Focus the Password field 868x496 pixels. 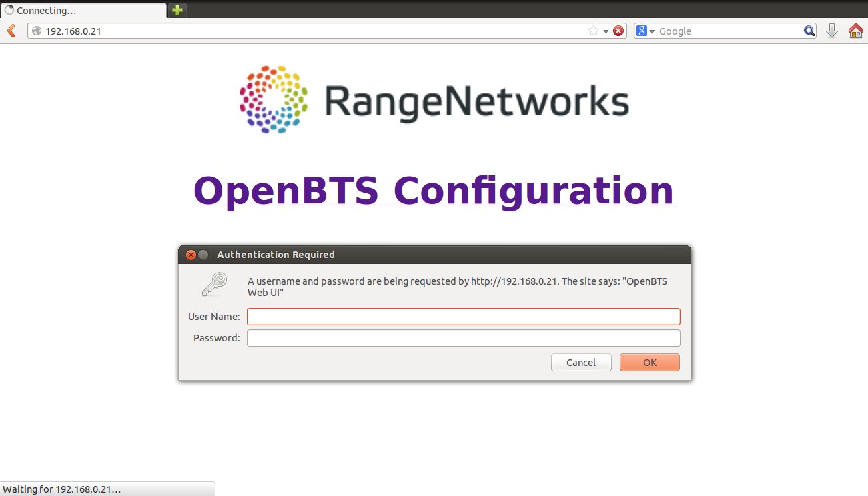pos(464,338)
